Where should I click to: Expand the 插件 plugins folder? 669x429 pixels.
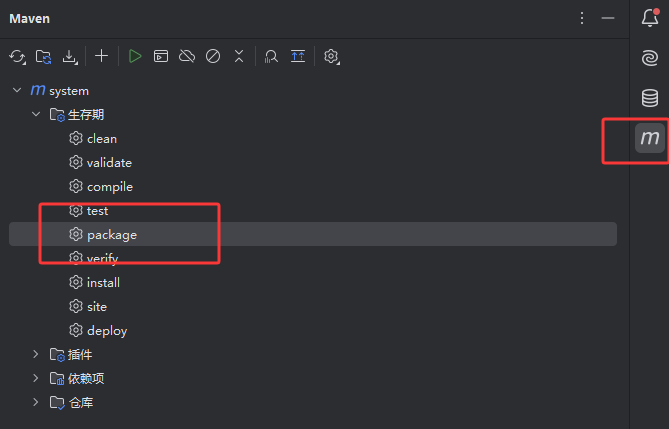(x=36, y=354)
